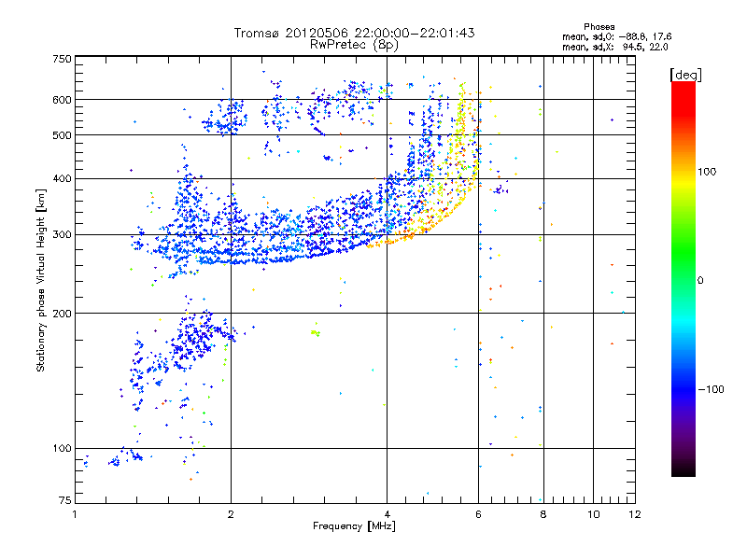Click the '[deg]' colorbar unit label
The width and height of the screenshot is (747, 560).
(685, 75)
